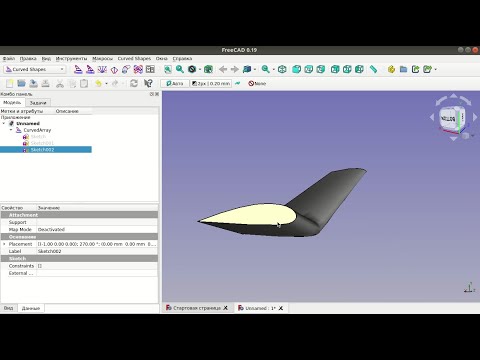Image resolution: width=480 pixels, height=360 pixels.
Task: Click the Surface Cut tool icon
Action: point(126,69)
